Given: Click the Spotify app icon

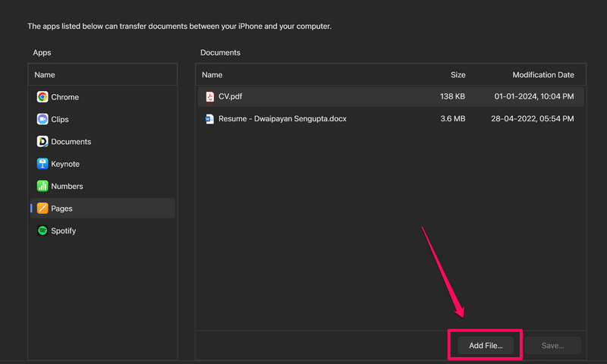Looking at the screenshot, I should click(x=42, y=231).
